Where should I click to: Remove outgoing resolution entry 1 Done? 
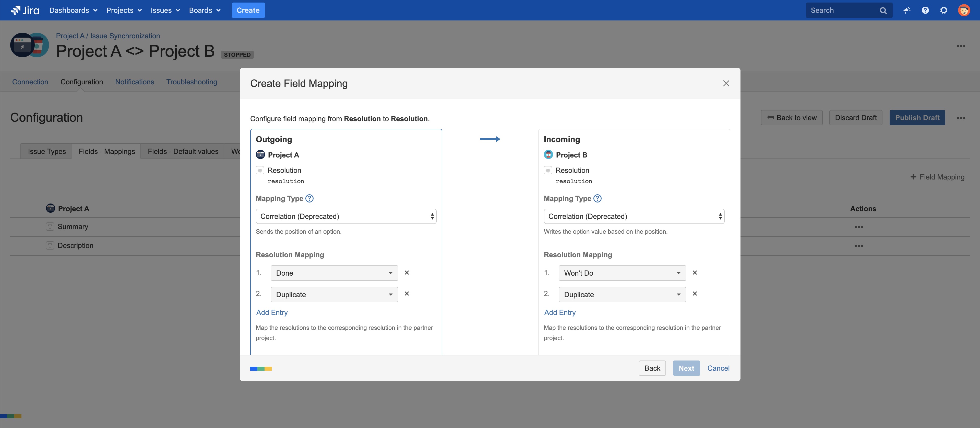(407, 273)
